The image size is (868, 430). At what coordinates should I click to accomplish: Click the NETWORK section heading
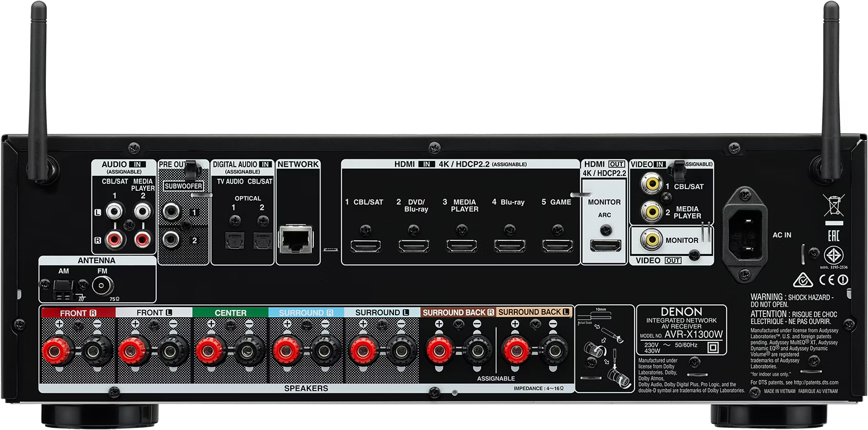pos(298,164)
